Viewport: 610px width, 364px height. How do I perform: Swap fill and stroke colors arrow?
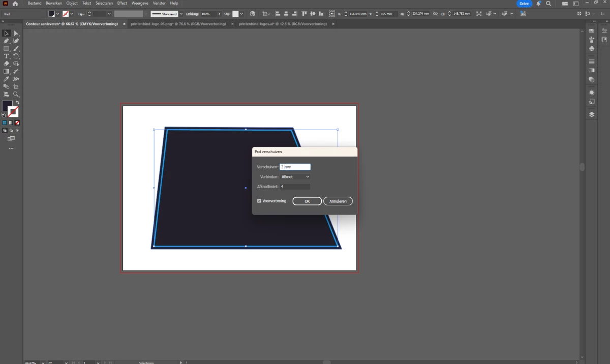tap(17, 103)
